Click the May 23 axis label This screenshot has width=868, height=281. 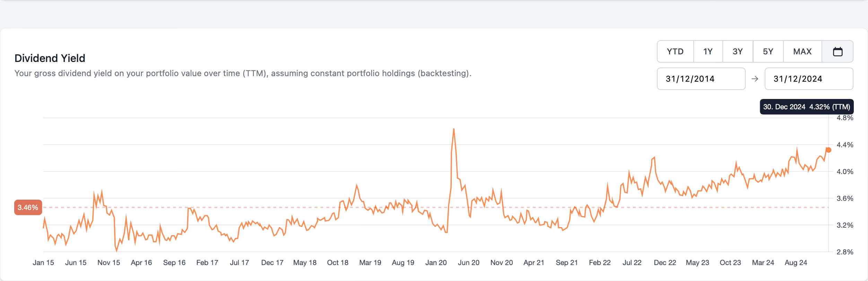coord(697,263)
